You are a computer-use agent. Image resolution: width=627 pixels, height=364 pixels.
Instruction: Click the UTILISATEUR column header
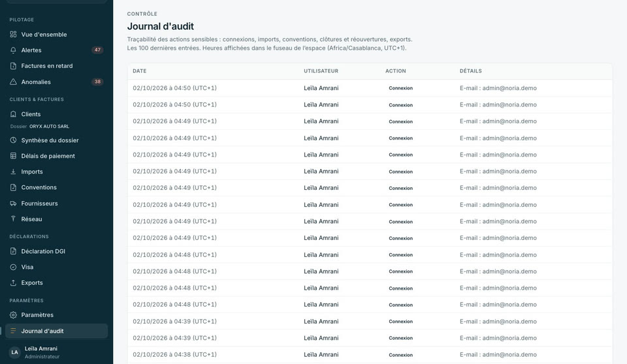pos(321,71)
